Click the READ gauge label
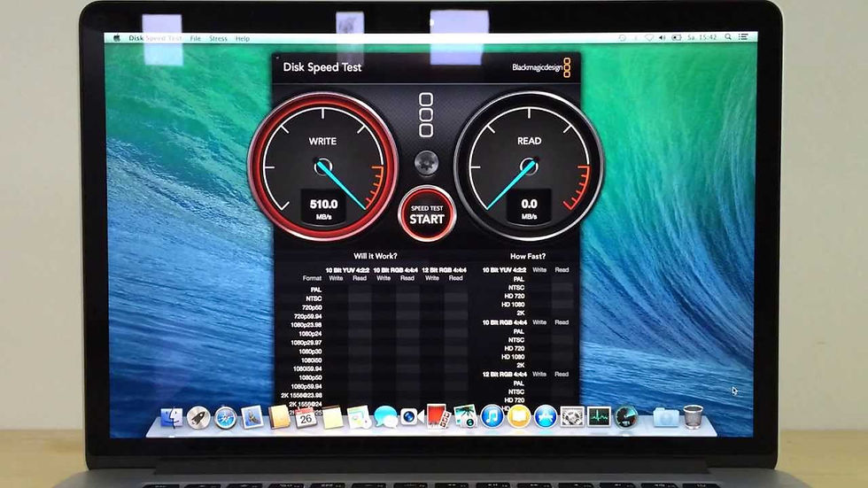Screen dimensions: 868x488 click(530, 141)
